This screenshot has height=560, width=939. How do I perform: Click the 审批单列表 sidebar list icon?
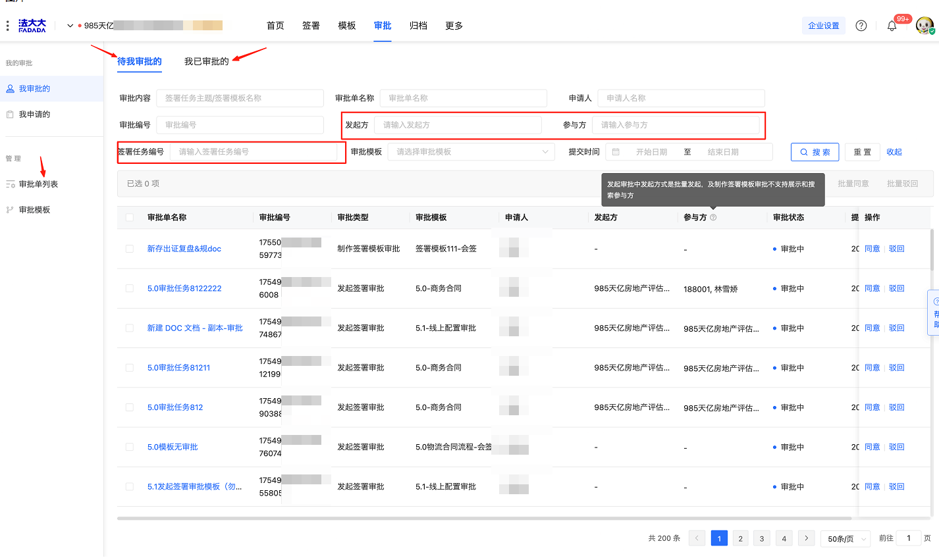click(10, 184)
